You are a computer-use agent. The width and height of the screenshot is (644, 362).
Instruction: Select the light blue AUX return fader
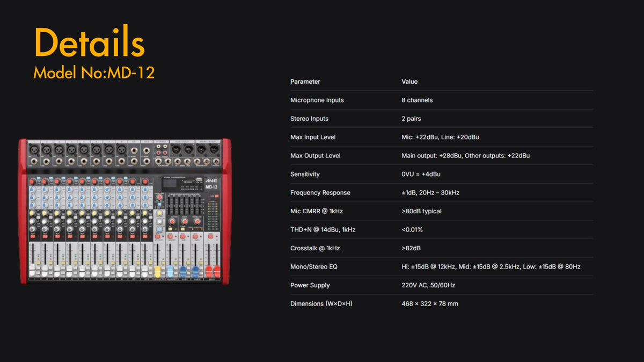pyautogui.click(x=170, y=271)
